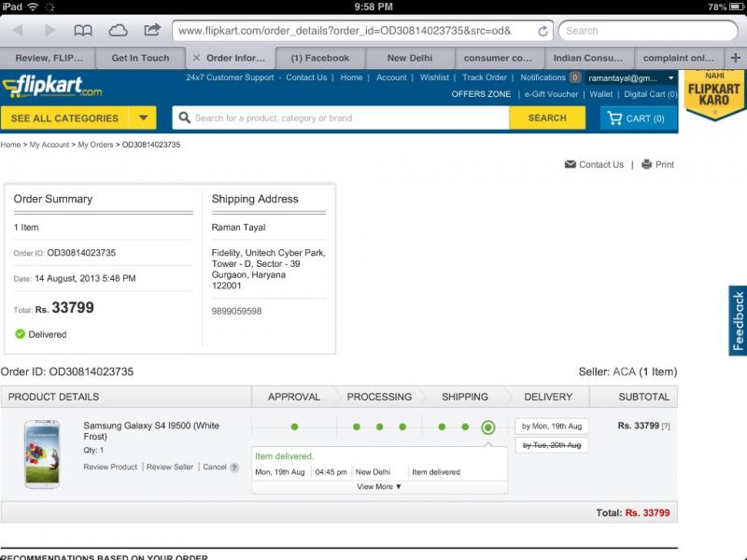Click the green Delivered check icon

tap(20, 334)
